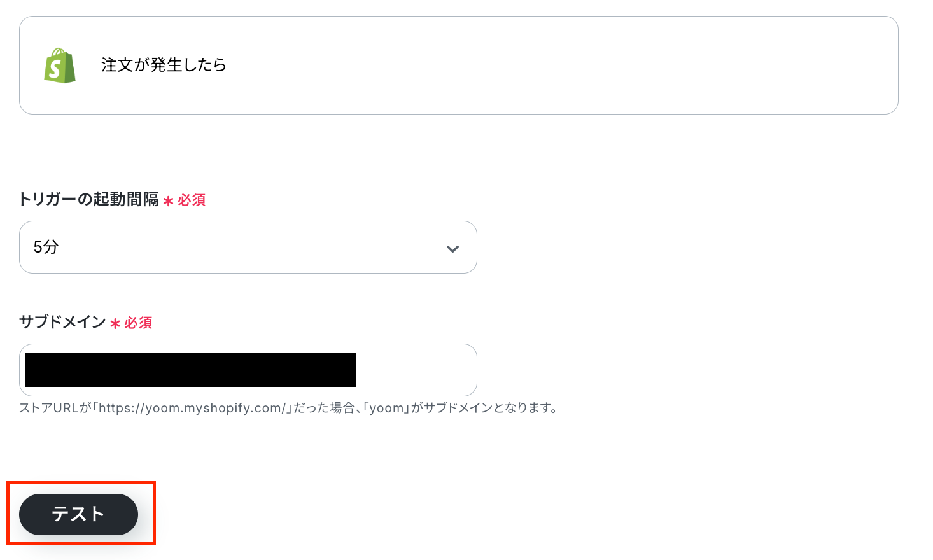This screenshot has height=560, width=933.
Task: Click the サブドメイン field label
Action: (x=62, y=322)
